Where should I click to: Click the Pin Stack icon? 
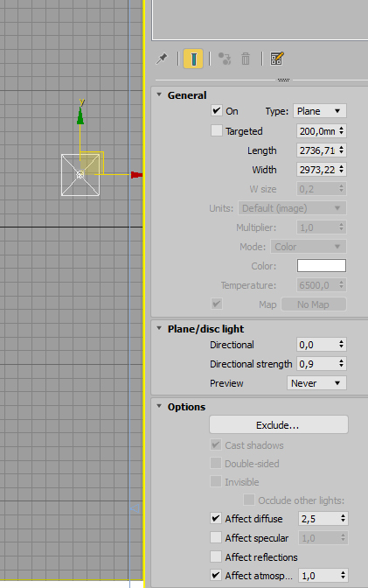pyautogui.click(x=162, y=59)
